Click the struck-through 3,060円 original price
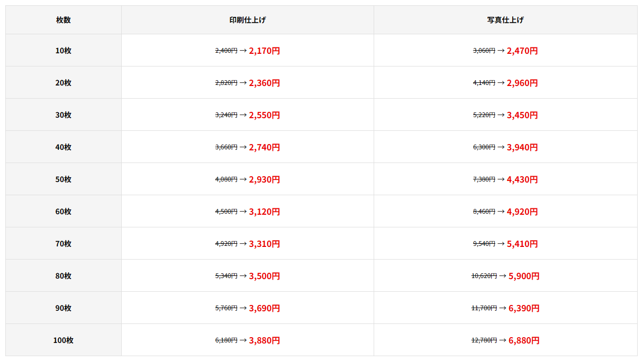 pyautogui.click(x=484, y=51)
